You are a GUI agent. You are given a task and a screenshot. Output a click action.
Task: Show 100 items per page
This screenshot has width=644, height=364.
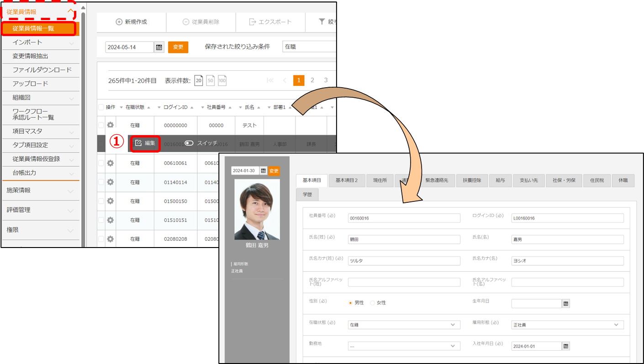point(222,80)
